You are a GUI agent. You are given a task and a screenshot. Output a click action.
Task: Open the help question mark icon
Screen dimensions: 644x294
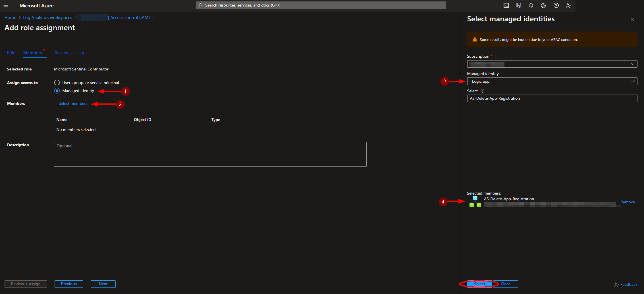click(556, 5)
